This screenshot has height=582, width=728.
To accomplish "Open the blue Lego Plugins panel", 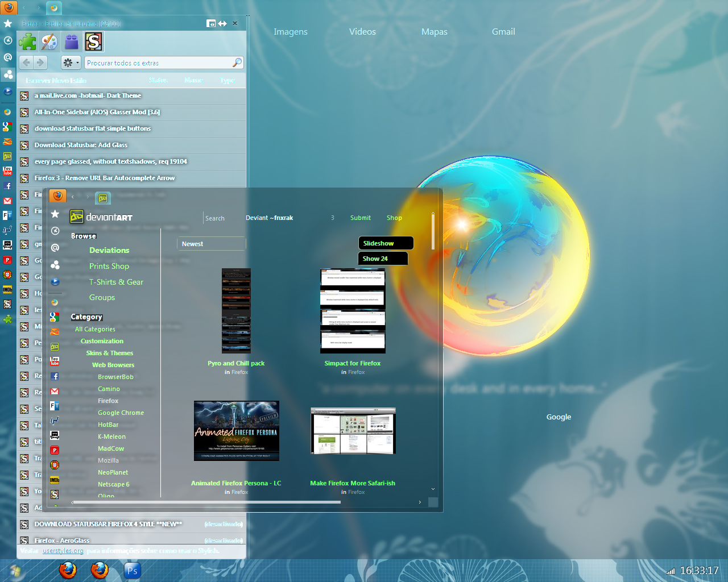I will click(72, 41).
